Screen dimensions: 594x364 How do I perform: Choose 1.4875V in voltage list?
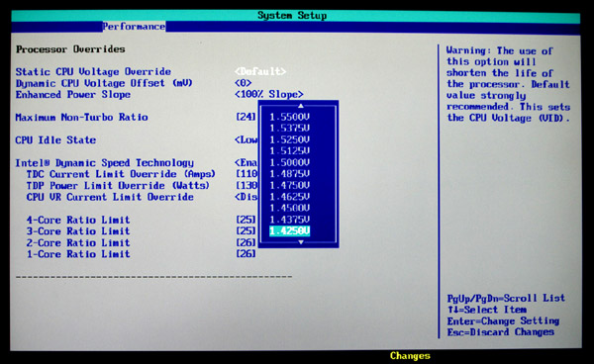(289, 174)
